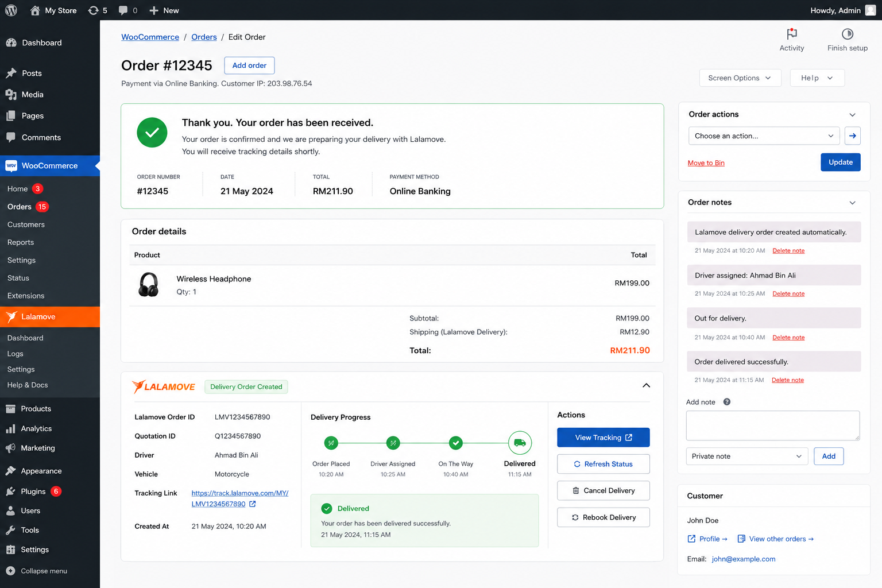Click the Add order button

pyautogui.click(x=249, y=65)
